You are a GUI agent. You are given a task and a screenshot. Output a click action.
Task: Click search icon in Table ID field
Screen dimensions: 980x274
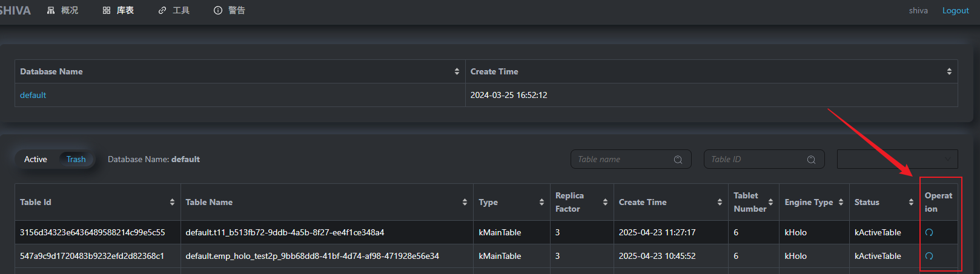coord(811,160)
